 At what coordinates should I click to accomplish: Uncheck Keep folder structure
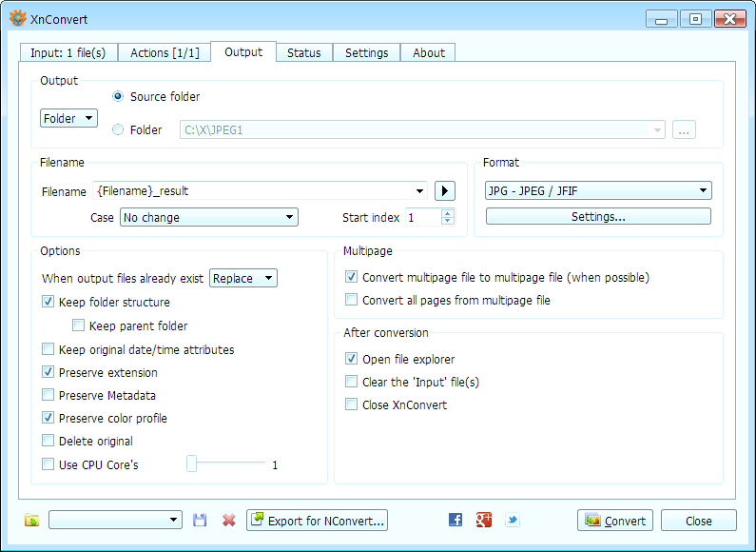(x=48, y=302)
